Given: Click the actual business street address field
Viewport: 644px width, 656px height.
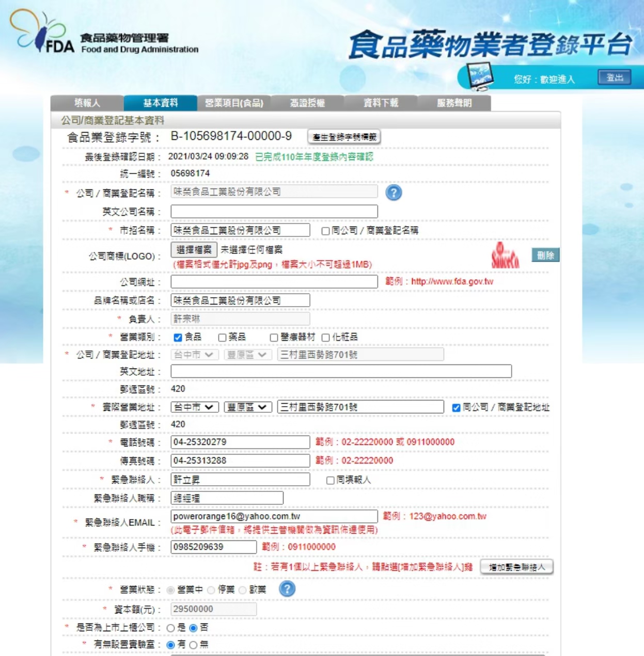Looking at the screenshot, I should pos(360,407).
